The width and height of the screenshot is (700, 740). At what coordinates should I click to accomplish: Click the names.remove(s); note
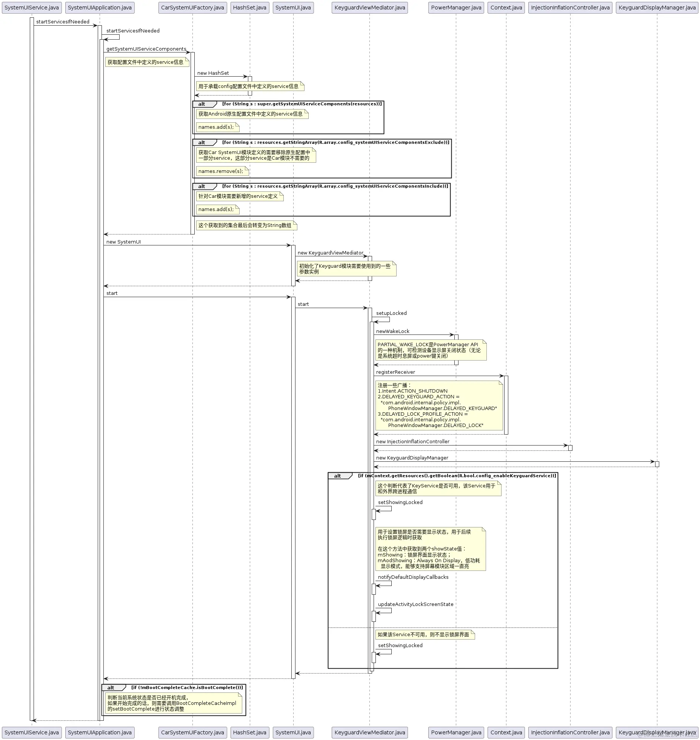point(222,171)
